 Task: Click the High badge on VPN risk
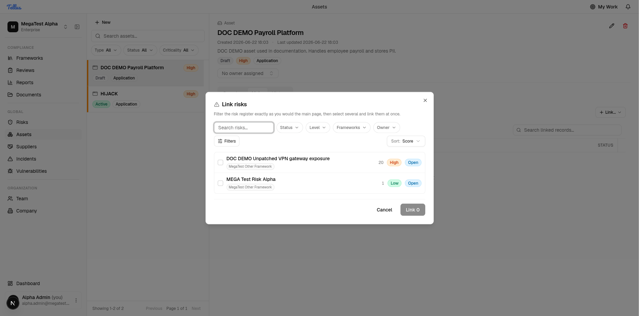pos(394,163)
